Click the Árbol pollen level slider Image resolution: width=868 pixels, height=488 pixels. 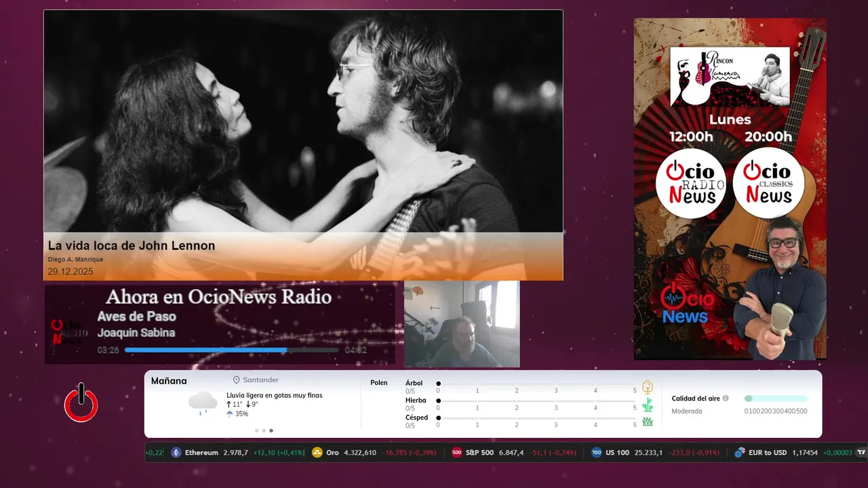coord(536,384)
